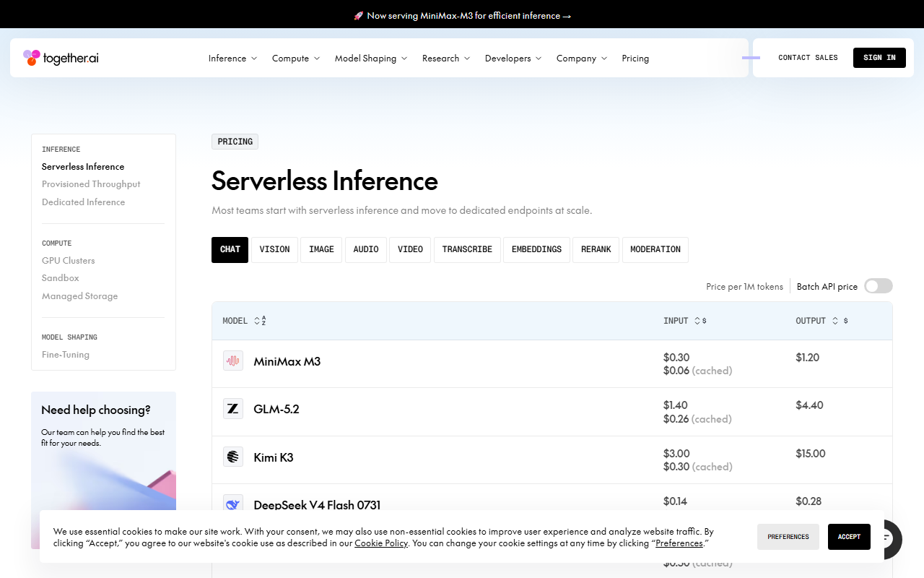Click the Price per 1M tokens label

pyautogui.click(x=744, y=287)
